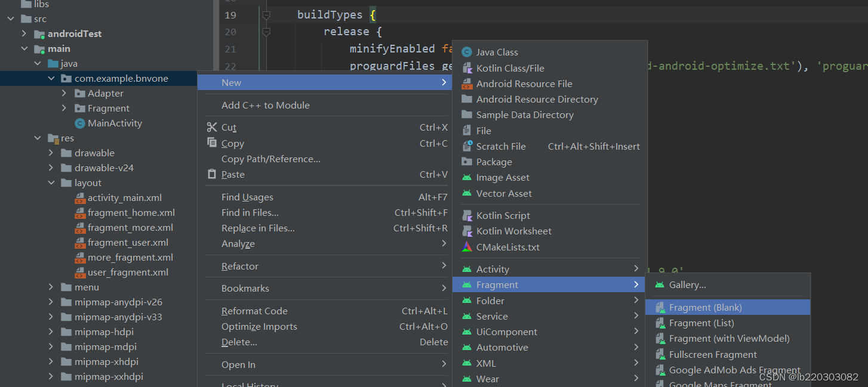
Task: Click the Copy icon in context menu
Action: coord(211,143)
